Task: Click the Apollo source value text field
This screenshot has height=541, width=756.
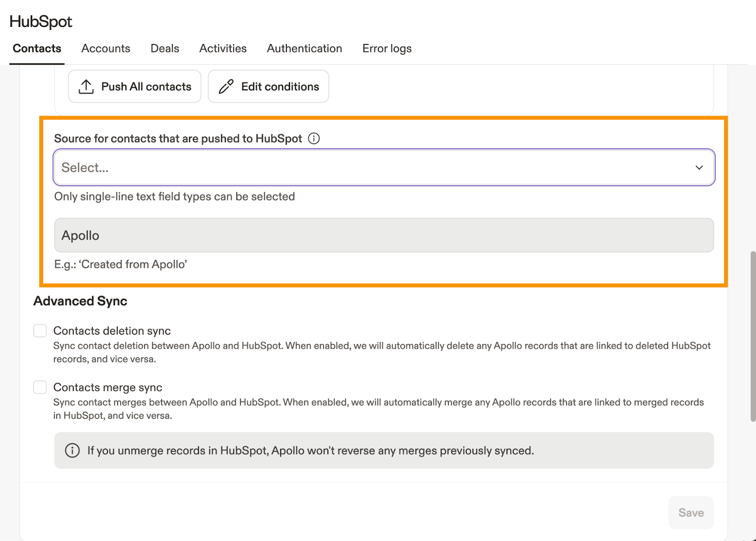Action: [x=384, y=235]
